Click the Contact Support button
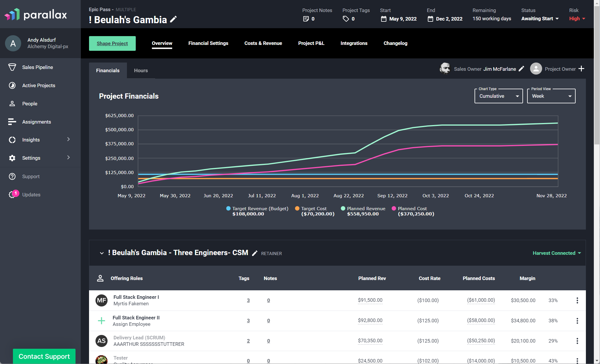Image resolution: width=600 pixels, height=364 pixels. point(44,356)
